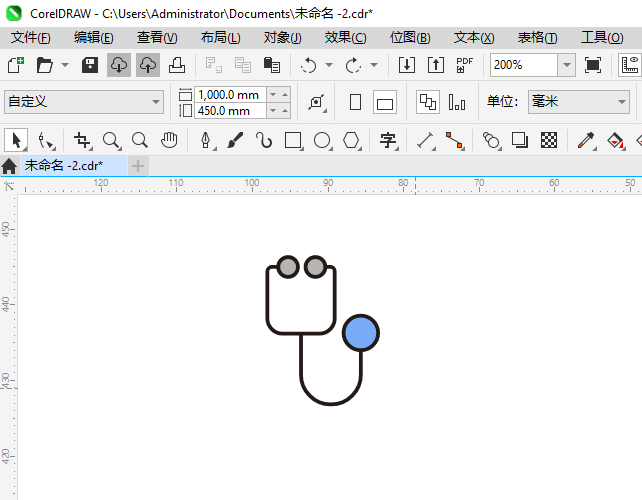Screen dimensions: 642x500
Task: Open the 效果(C) menu
Action: (x=346, y=38)
